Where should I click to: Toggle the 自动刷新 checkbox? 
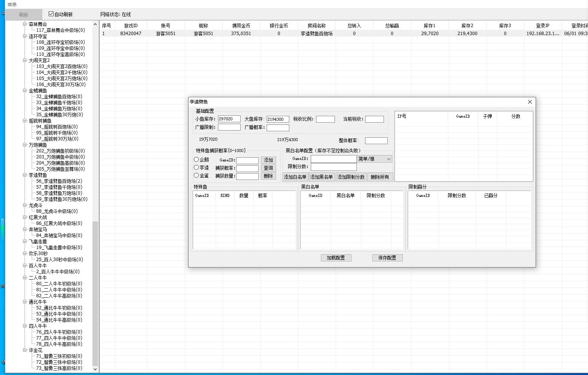(x=51, y=14)
